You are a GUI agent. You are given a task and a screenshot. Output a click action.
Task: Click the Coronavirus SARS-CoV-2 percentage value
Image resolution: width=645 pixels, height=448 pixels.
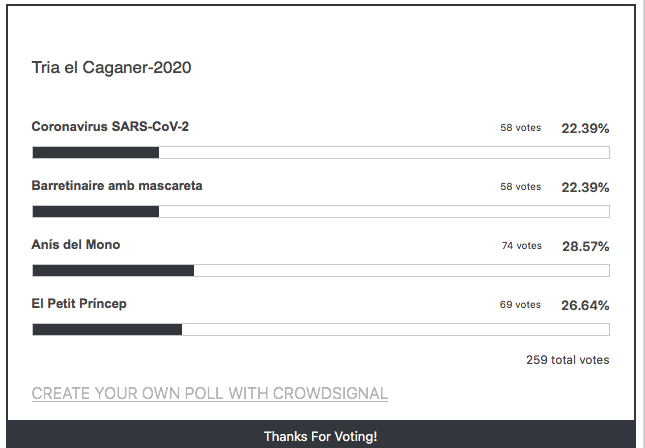(585, 128)
